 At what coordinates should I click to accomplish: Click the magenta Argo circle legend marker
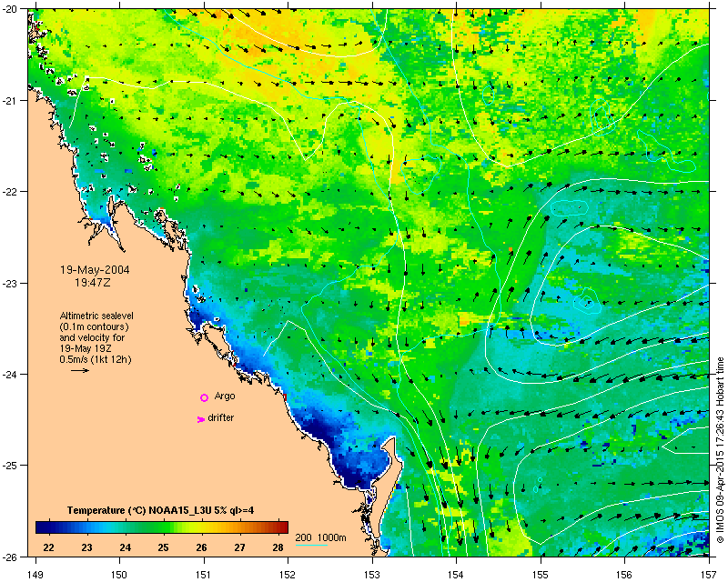pyautogui.click(x=204, y=397)
